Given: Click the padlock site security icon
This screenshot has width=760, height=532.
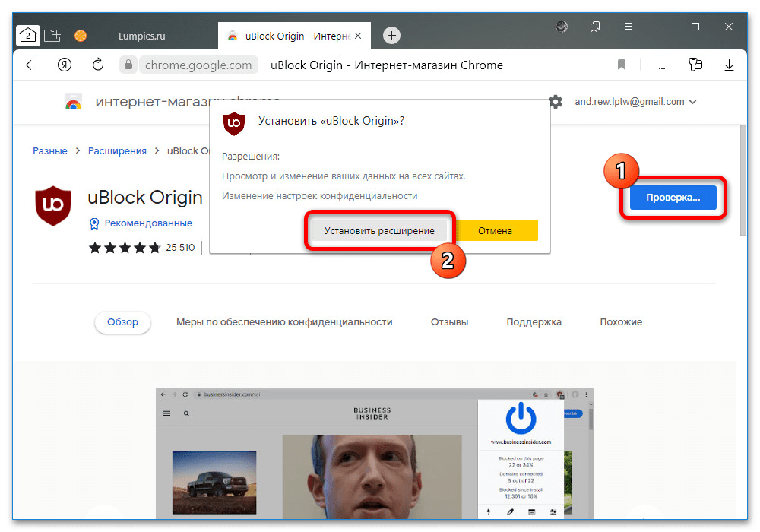Looking at the screenshot, I should pyautogui.click(x=128, y=65).
